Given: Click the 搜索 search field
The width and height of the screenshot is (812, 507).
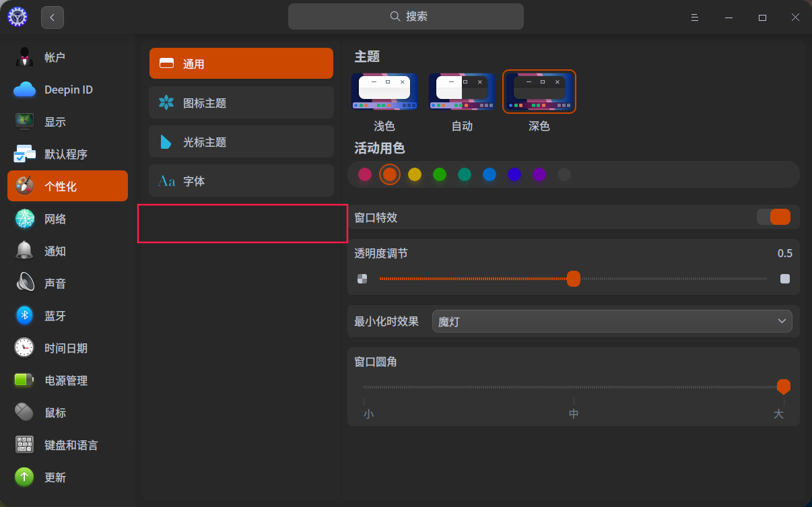Looking at the screenshot, I should tap(406, 17).
